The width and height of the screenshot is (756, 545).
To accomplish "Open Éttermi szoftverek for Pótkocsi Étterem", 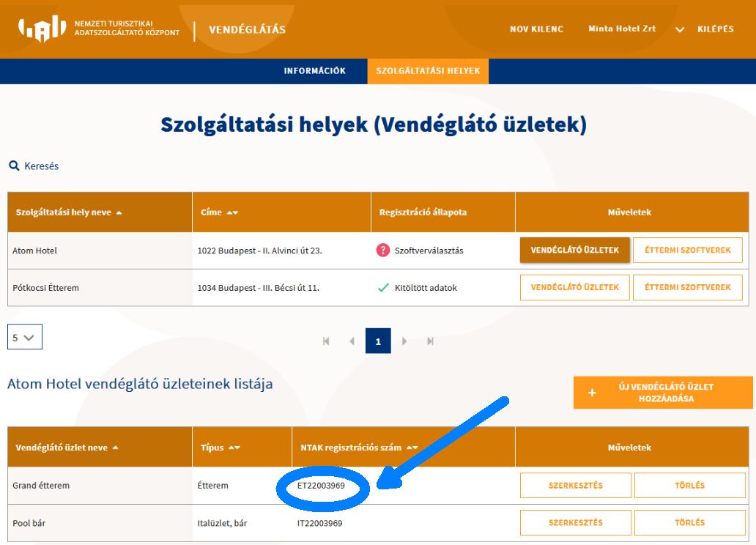I will click(687, 288).
